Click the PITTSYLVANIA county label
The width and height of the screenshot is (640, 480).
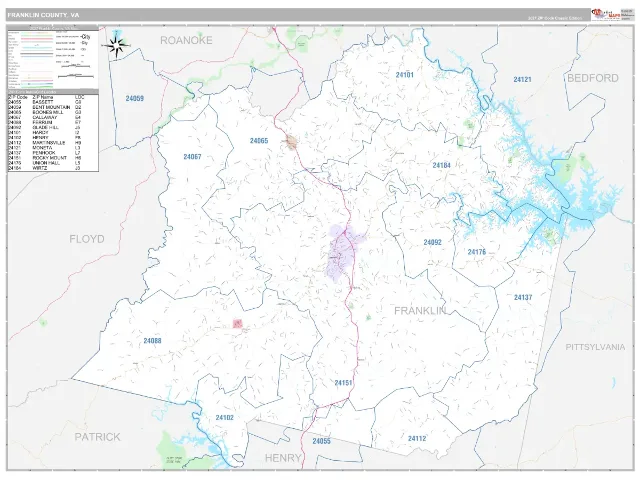(595, 347)
